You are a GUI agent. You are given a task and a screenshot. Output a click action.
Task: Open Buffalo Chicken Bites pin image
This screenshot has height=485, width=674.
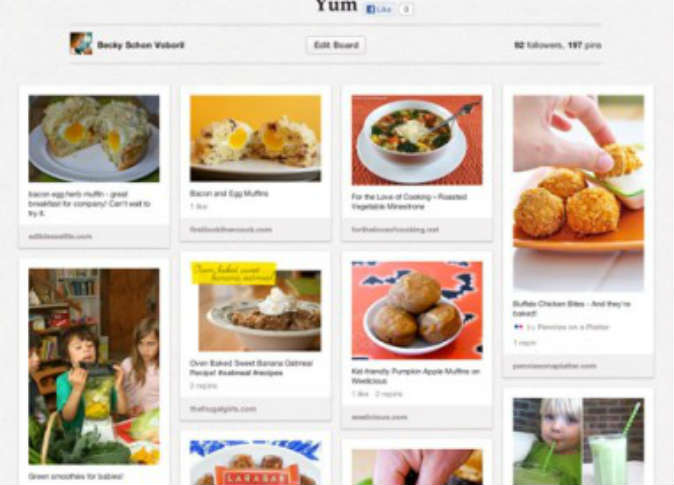pyautogui.click(x=579, y=193)
